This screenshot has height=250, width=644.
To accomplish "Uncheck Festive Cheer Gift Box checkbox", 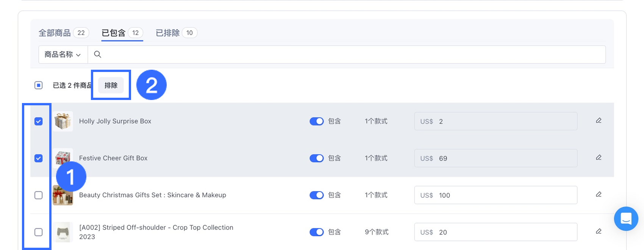I will [x=39, y=158].
